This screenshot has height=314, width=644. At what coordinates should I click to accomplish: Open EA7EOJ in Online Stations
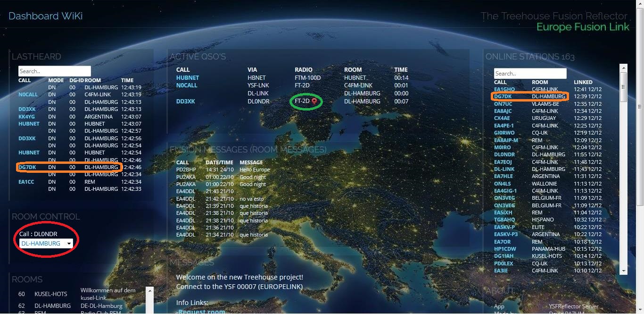coord(503,162)
